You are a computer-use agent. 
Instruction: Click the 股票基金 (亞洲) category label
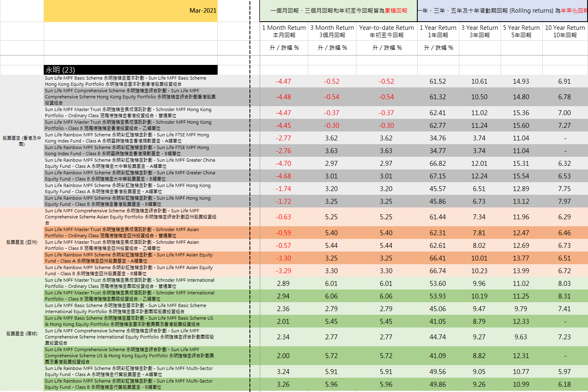(22, 242)
